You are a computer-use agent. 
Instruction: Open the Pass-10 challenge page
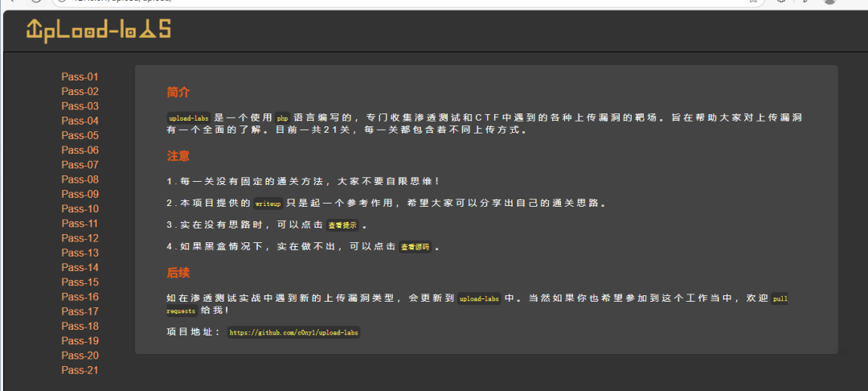(80, 208)
